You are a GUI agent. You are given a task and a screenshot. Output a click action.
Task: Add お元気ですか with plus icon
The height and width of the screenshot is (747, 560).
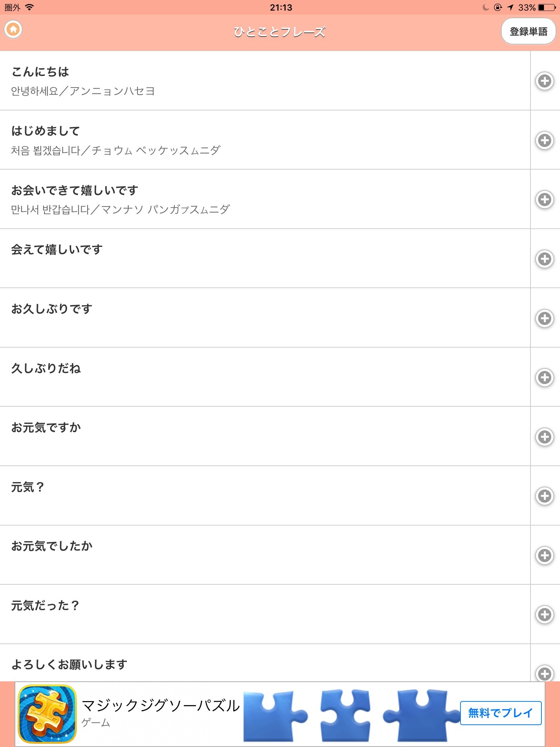[544, 437]
